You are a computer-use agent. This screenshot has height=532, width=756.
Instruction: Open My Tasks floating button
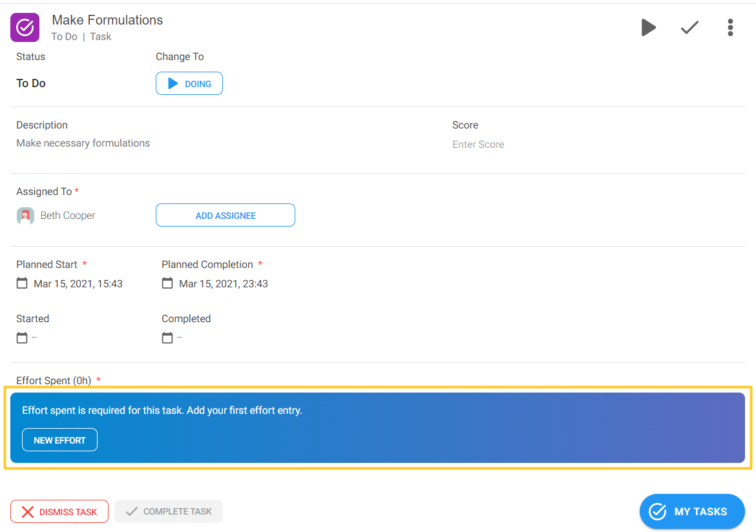(x=692, y=511)
